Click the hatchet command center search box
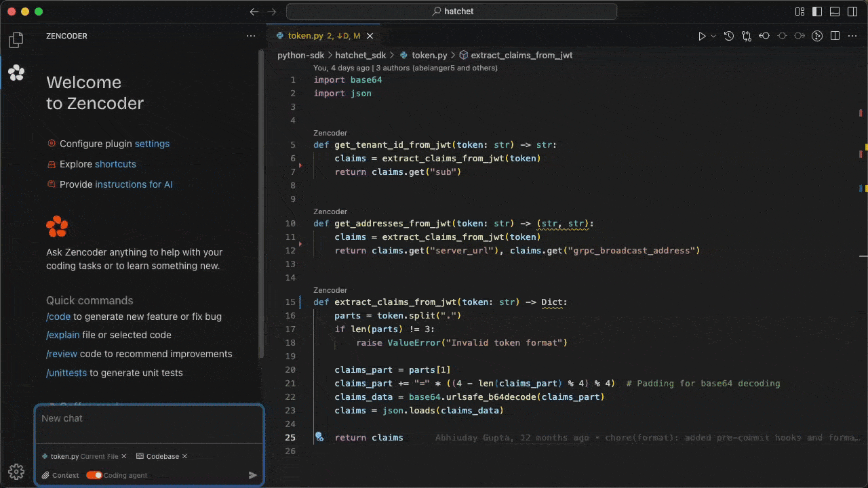The image size is (868, 488). (x=452, y=12)
